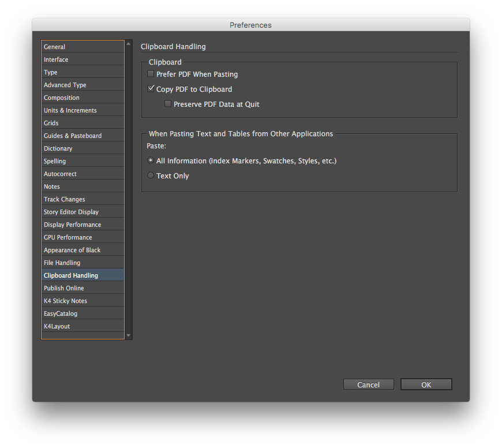Toggle Preserve PDF Data at Quit
Viewport: 502px width, 448px height.
(x=168, y=104)
